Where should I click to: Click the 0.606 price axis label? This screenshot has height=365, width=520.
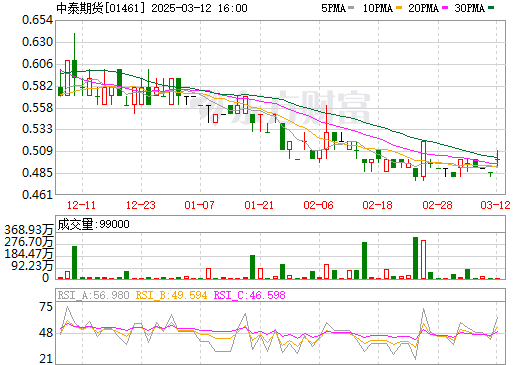coord(38,64)
